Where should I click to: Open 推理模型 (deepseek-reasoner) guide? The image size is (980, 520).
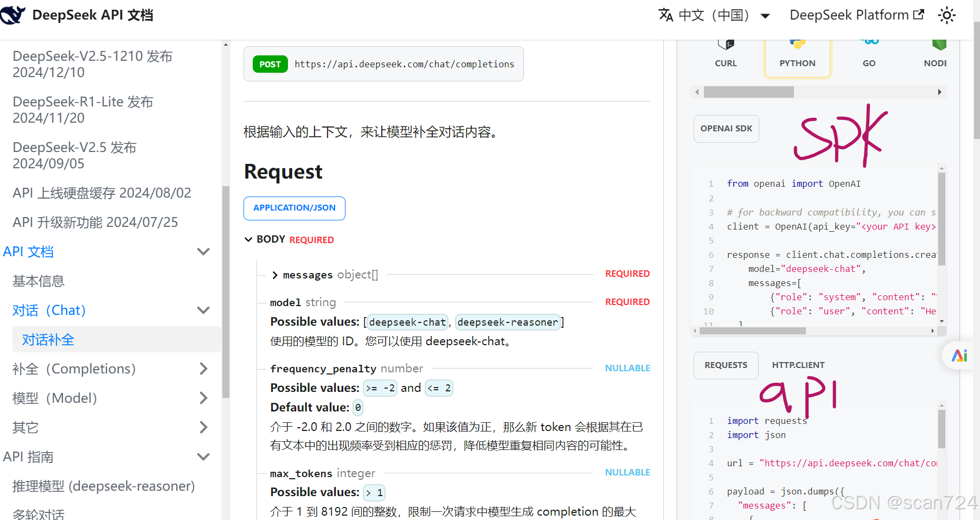(x=104, y=486)
